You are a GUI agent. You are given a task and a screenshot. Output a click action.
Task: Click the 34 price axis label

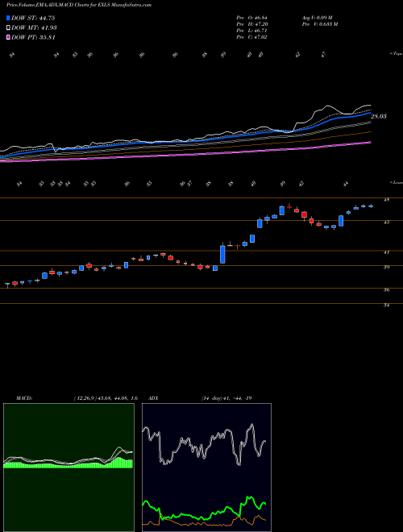[x=386, y=305]
